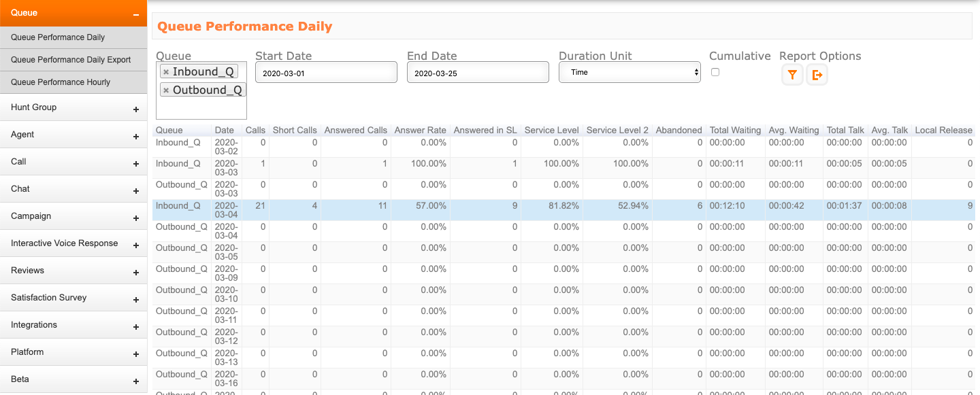Sort by Answered in SL header
Screen dimensions: 980x395
pos(485,130)
